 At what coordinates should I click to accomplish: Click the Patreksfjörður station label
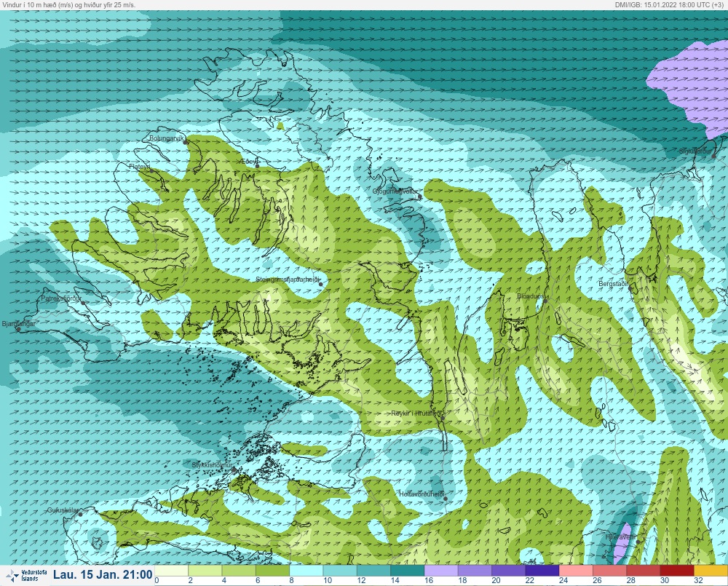coord(61,298)
